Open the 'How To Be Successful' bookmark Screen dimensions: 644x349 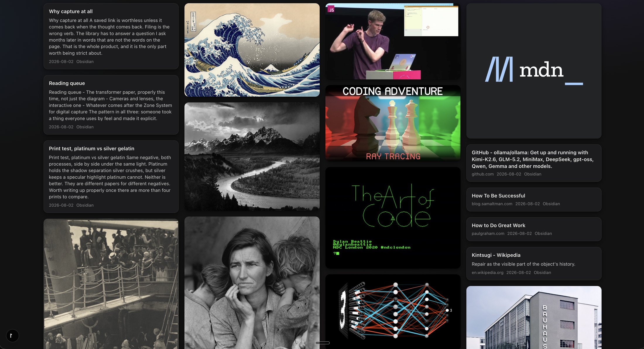[x=534, y=200]
